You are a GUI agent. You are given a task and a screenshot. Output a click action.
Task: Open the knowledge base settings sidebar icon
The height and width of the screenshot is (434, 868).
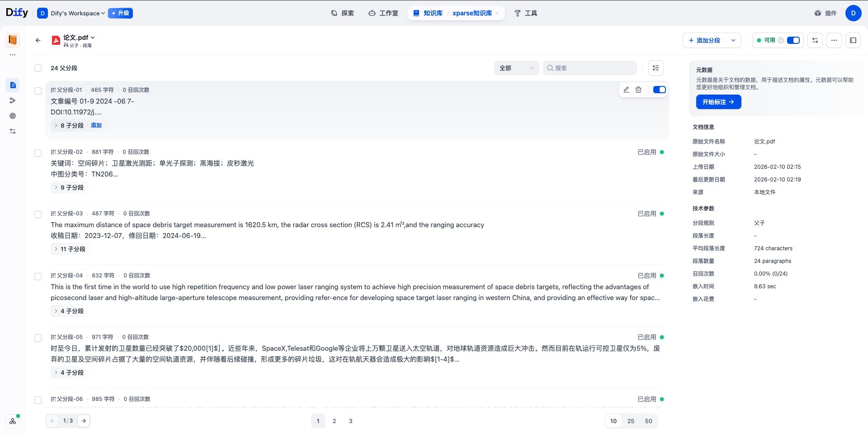(x=13, y=131)
